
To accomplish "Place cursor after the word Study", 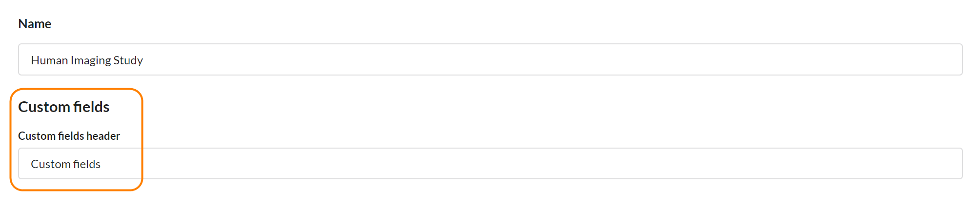I will click(143, 60).
